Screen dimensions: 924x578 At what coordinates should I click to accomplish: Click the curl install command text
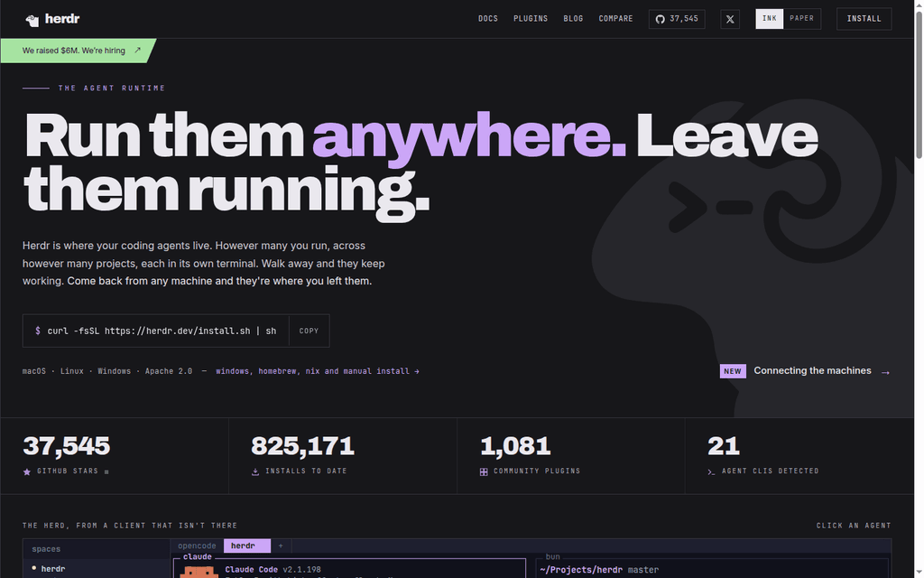(x=162, y=331)
